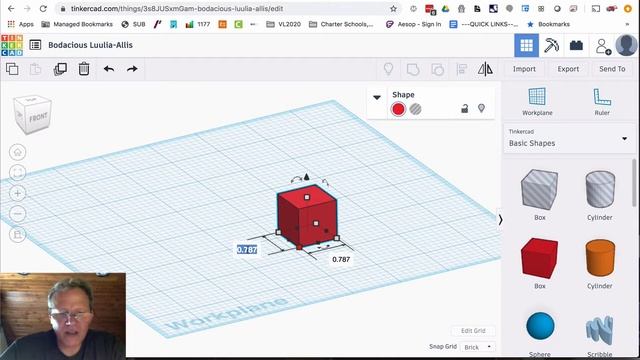Bookmark this page with the star
Screen dimensions: 640x360
pos(393,9)
